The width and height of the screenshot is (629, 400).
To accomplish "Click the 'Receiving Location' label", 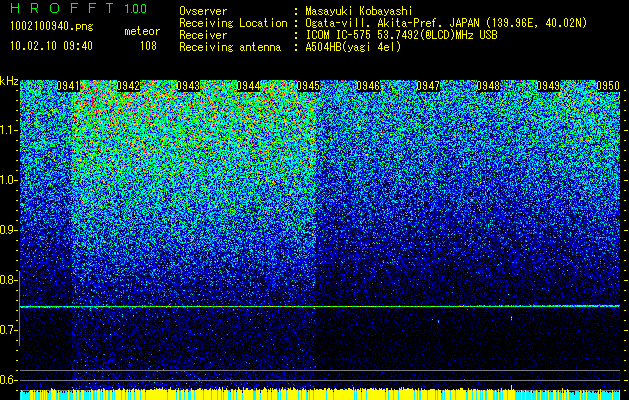I will tap(233, 24).
